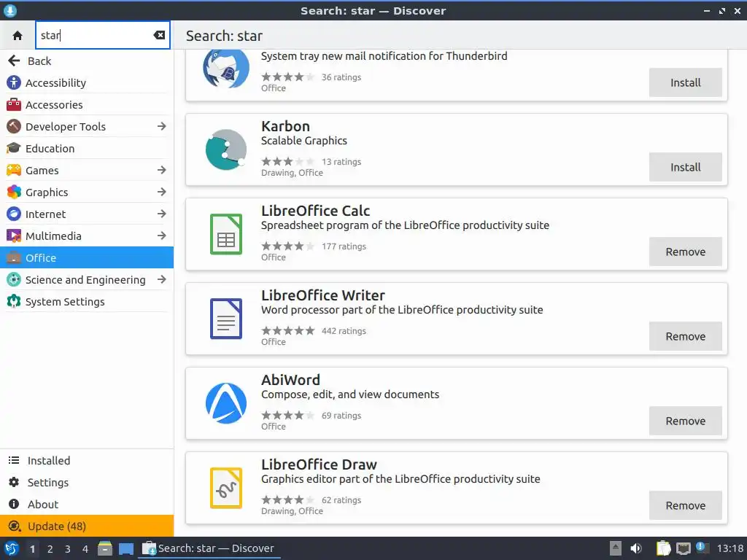Click the Accessories toolbox icon
Image resolution: width=747 pixels, height=560 pixels.
[14, 104]
